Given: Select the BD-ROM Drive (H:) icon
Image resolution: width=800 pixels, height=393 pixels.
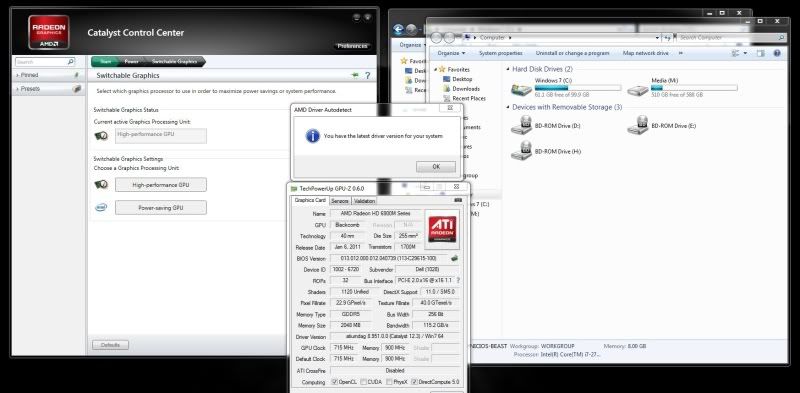Looking at the screenshot, I should pos(521,151).
